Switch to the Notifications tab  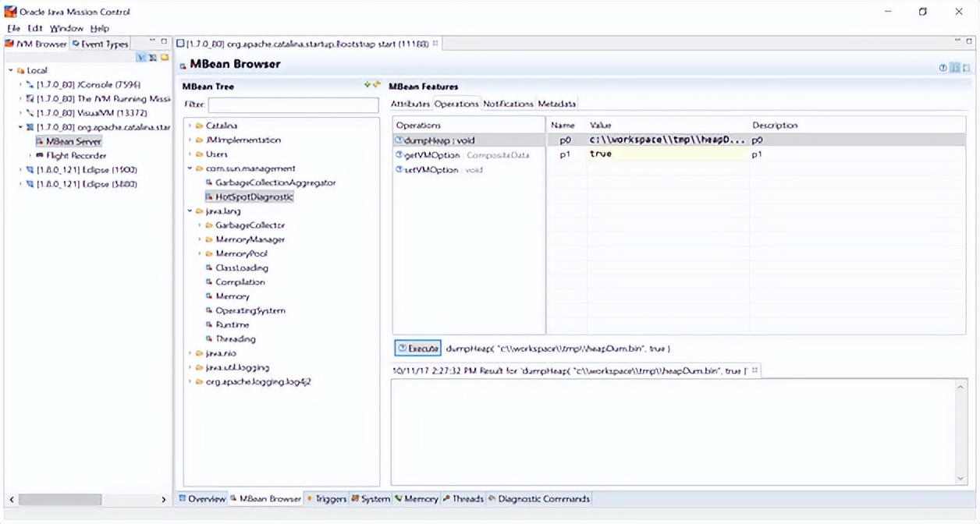point(508,104)
